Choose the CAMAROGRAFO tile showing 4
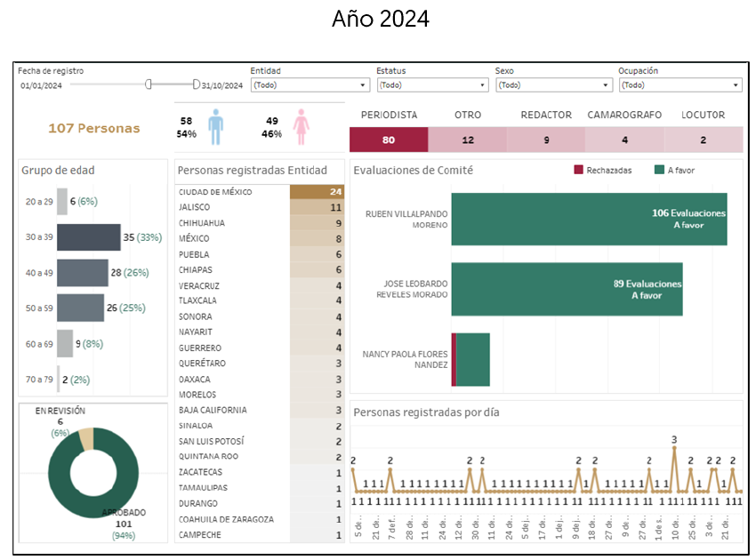The image size is (756, 560). click(624, 140)
